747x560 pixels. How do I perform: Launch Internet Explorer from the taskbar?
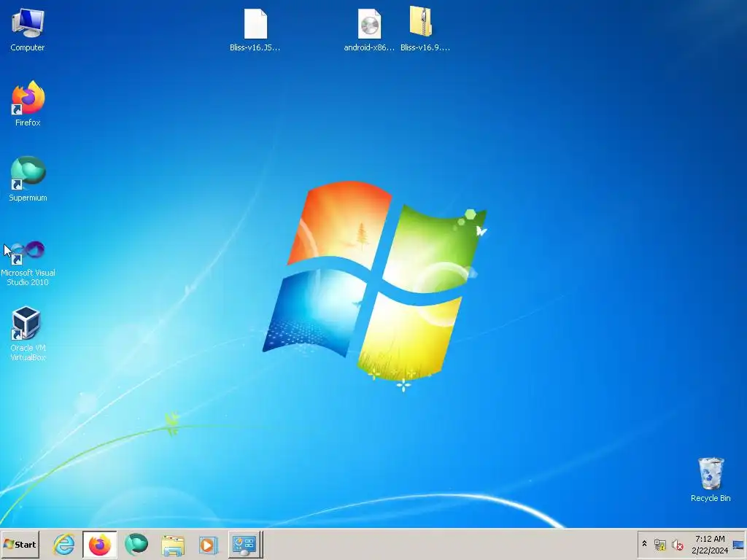point(64,544)
